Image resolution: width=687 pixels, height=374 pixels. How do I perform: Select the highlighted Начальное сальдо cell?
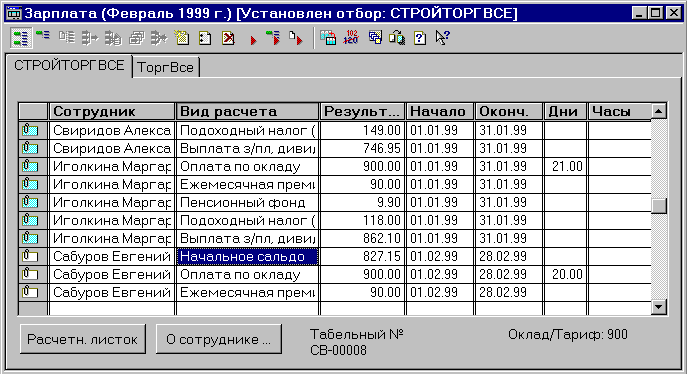point(247,256)
